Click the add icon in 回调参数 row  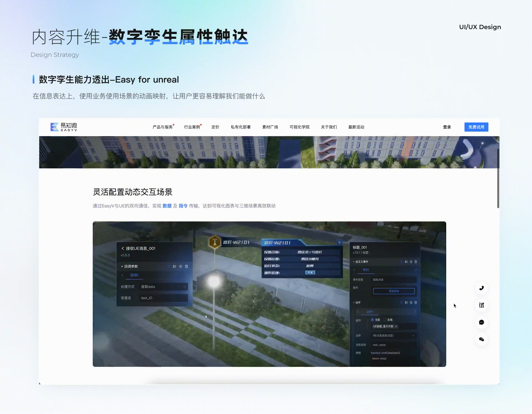pyautogui.click(x=181, y=266)
